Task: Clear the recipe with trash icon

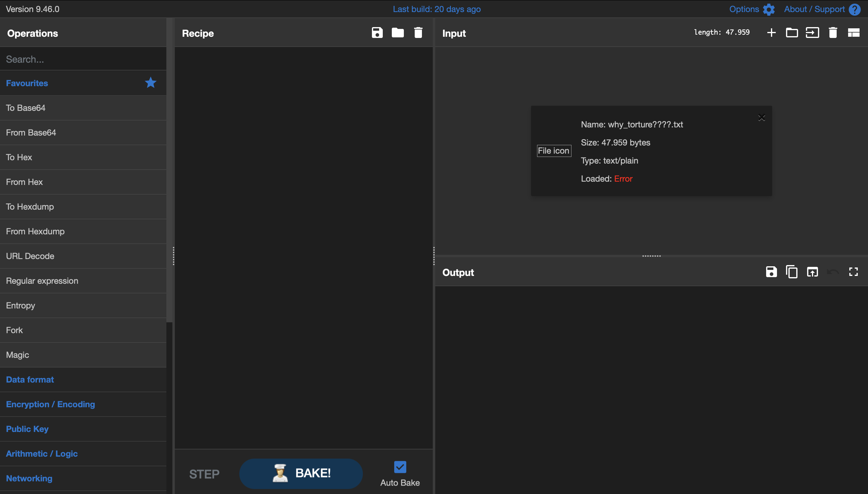Action: pos(418,33)
